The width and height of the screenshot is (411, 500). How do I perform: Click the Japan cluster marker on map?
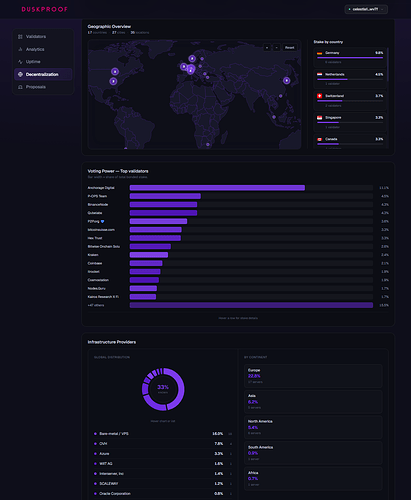286,80
